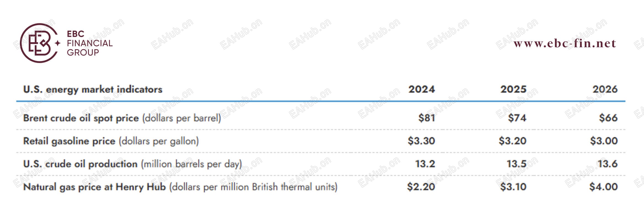
Task: Select the 13.2 crude production value
Action: pyautogui.click(x=425, y=164)
